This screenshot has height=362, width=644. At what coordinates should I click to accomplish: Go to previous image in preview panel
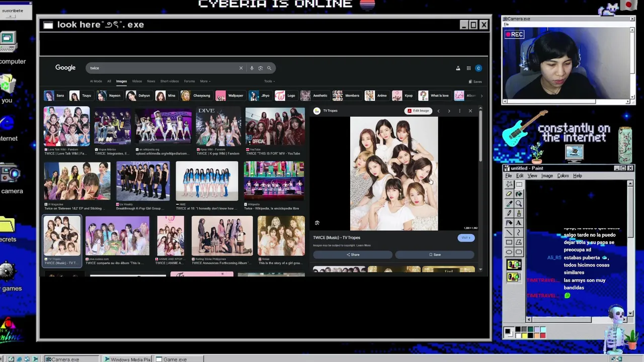click(438, 111)
